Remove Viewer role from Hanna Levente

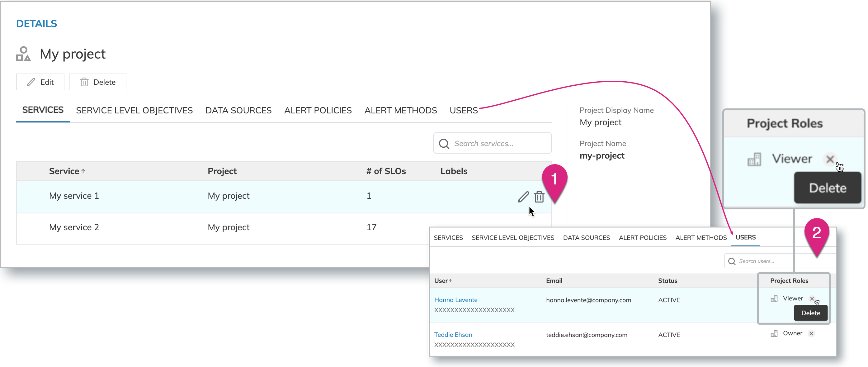tap(812, 298)
